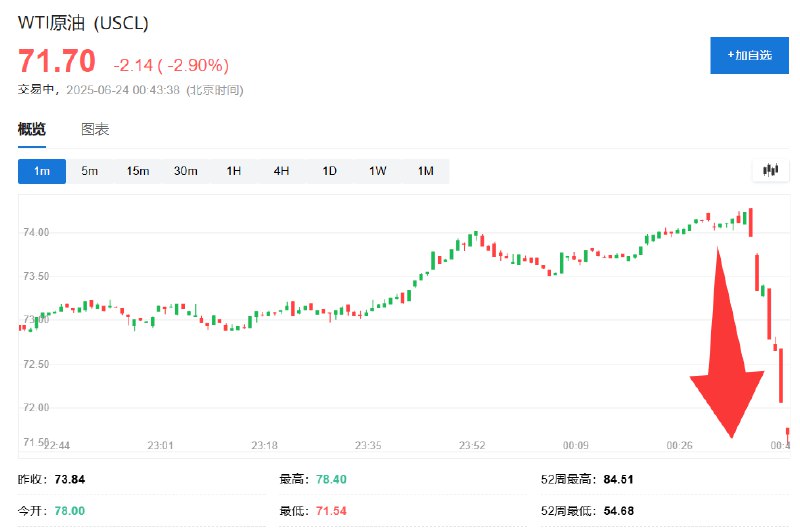Switch to the 图表 chart tab
Screen dimensions: 800x531
tap(95, 130)
